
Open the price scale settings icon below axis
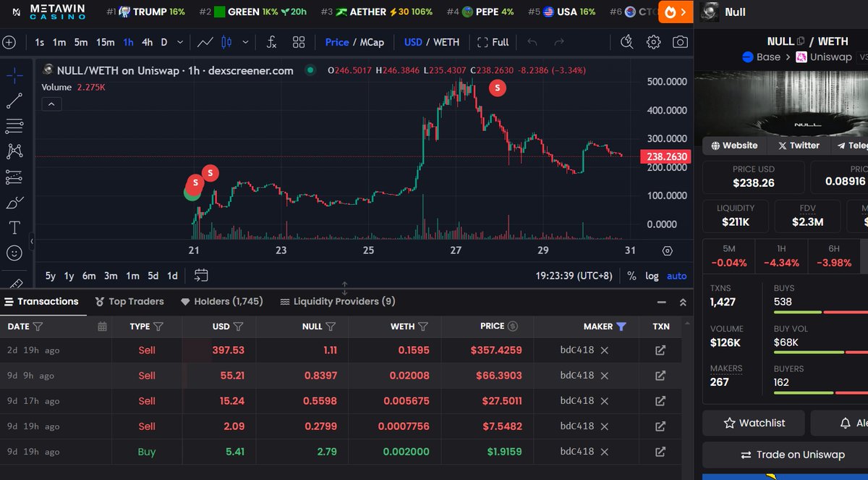668,251
